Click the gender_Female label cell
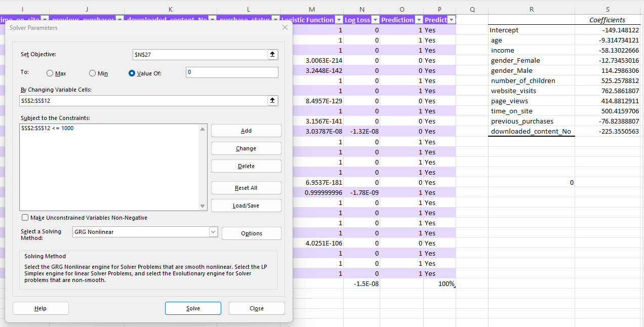 (x=531, y=60)
